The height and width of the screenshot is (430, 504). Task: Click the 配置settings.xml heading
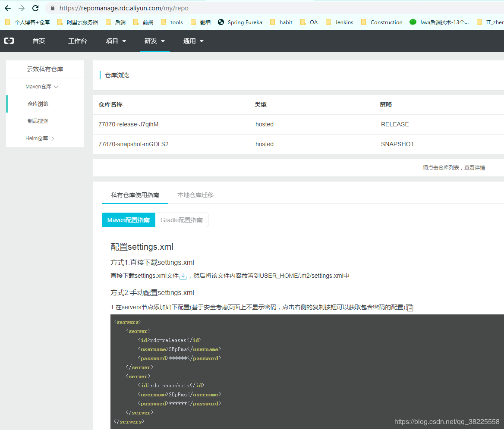click(x=142, y=247)
